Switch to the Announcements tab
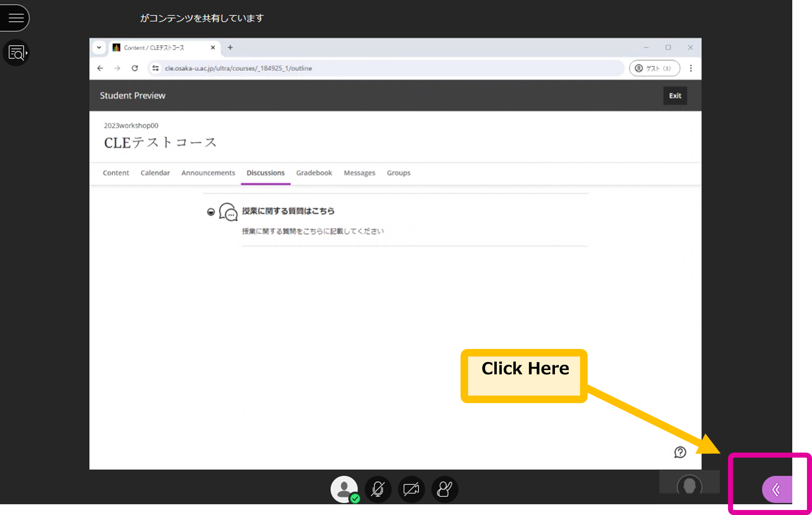The width and height of the screenshot is (812, 515). [208, 173]
